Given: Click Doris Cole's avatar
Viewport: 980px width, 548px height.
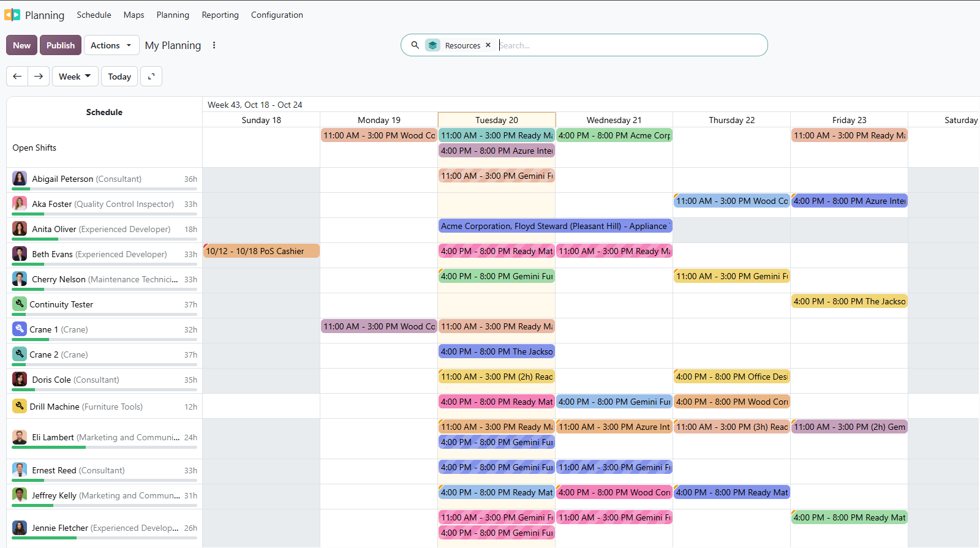Looking at the screenshot, I should pyautogui.click(x=20, y=379).
